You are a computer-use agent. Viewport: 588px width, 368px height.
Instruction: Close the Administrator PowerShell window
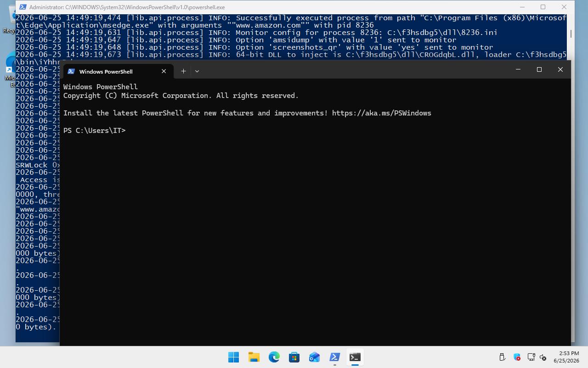coord(564,7)
